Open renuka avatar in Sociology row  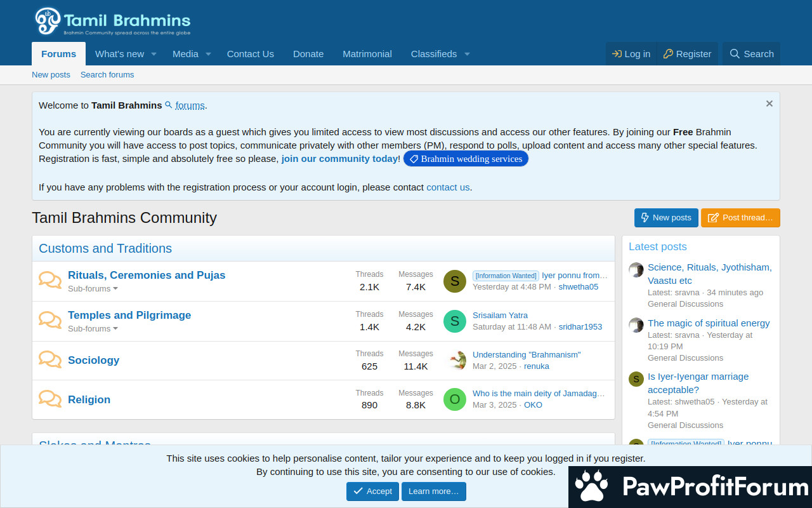click(x=455, y=361)
